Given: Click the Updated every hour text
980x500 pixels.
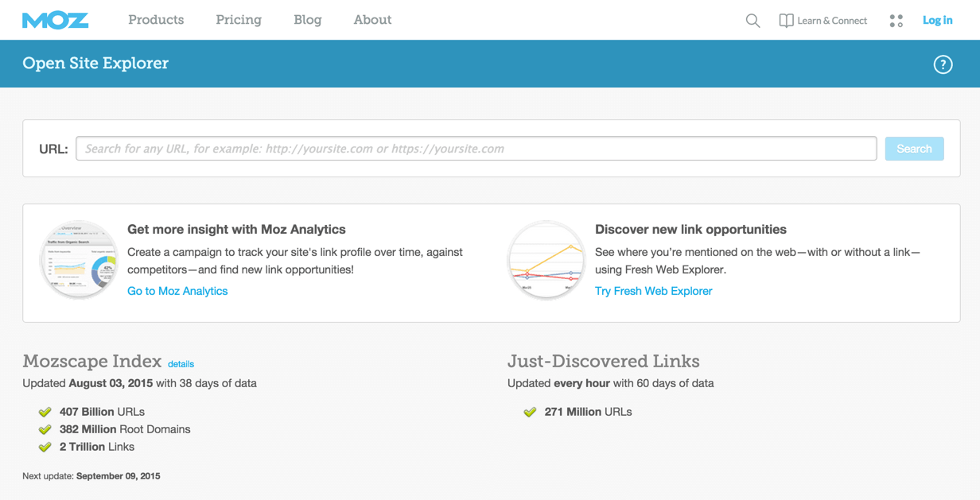Looking at the screenshot, I should [610, 383].
